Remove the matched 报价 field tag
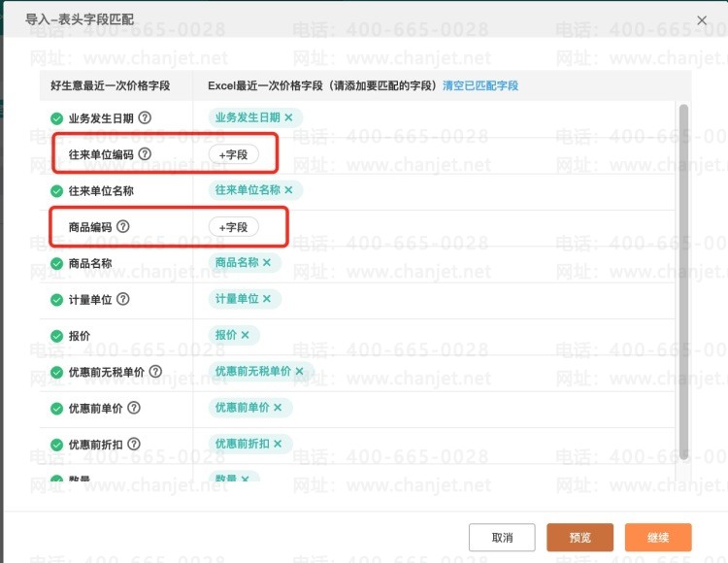This screenshot has width=728, height=563. 246,335
